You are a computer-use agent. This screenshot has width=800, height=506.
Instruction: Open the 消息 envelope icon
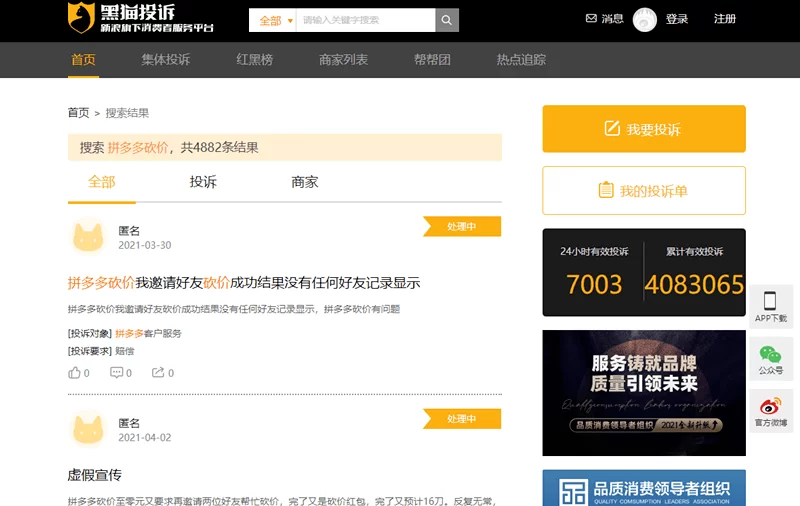coord(591,19)
